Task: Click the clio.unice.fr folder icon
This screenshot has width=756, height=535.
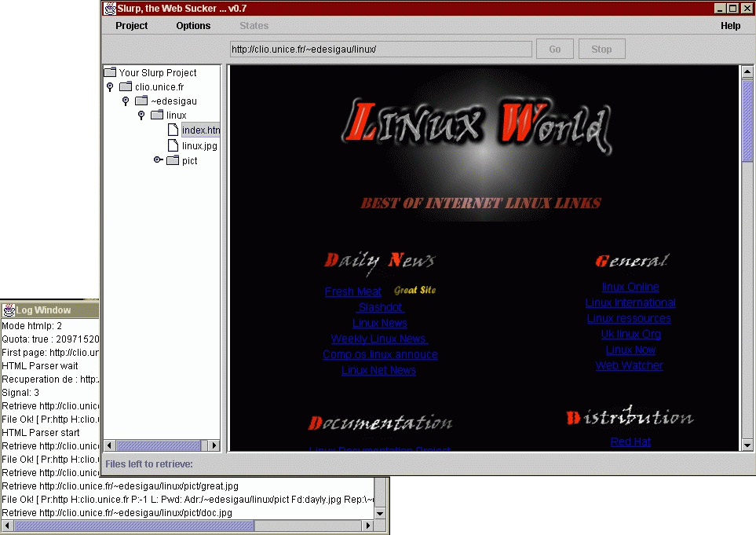Action: 126,87
